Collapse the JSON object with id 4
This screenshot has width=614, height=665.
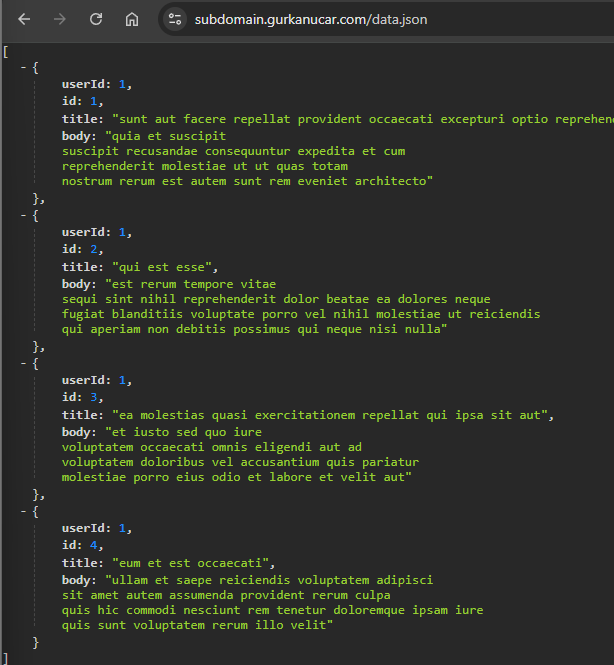(x=23, y=511)
